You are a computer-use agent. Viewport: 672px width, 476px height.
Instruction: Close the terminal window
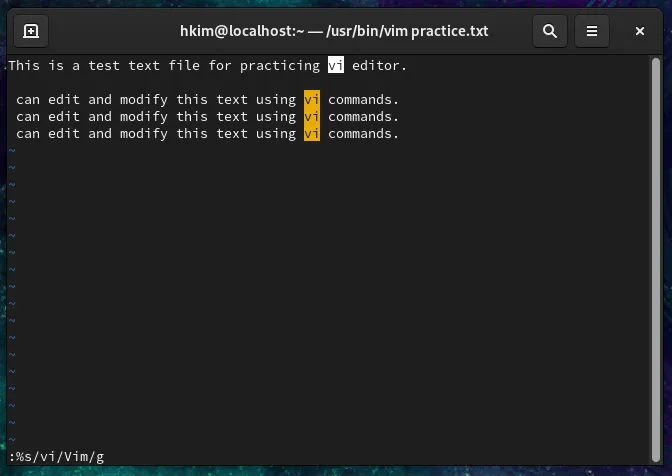(640, 31)
